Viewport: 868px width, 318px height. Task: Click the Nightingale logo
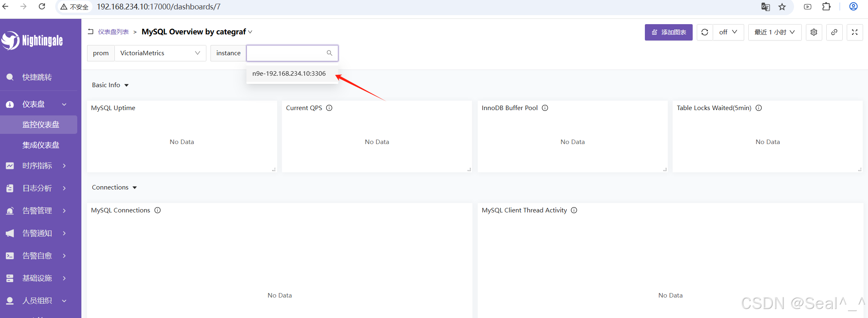coord(32,41)
